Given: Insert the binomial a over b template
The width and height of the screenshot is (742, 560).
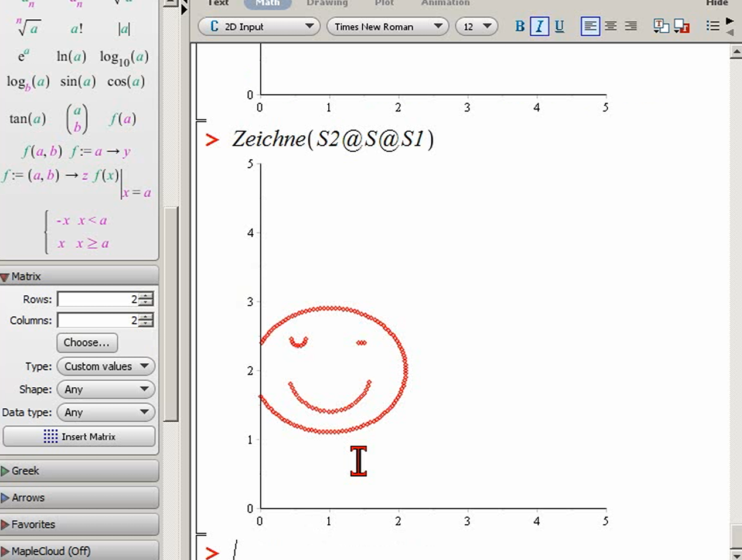Looking at the screenshot, I should click(77, 119).
